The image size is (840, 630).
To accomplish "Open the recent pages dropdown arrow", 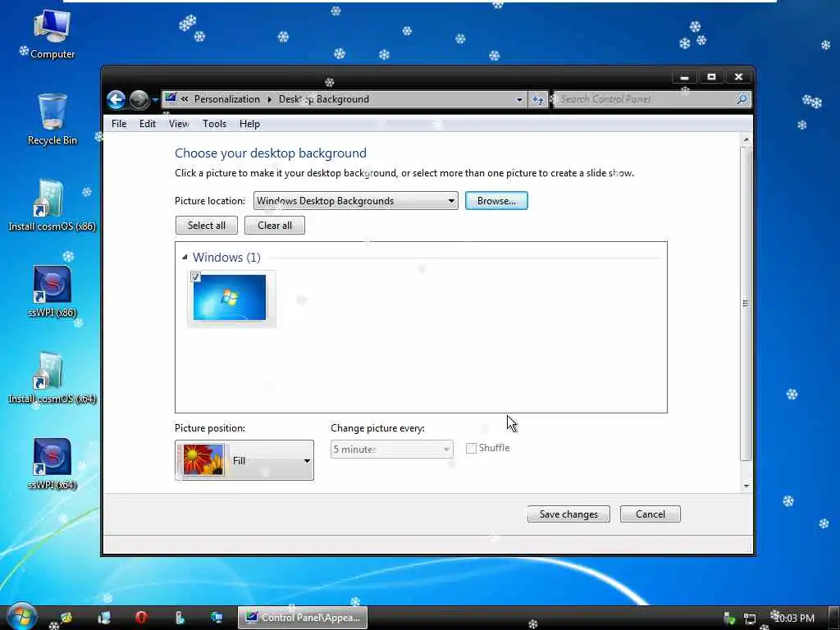I will click(155, 99).
